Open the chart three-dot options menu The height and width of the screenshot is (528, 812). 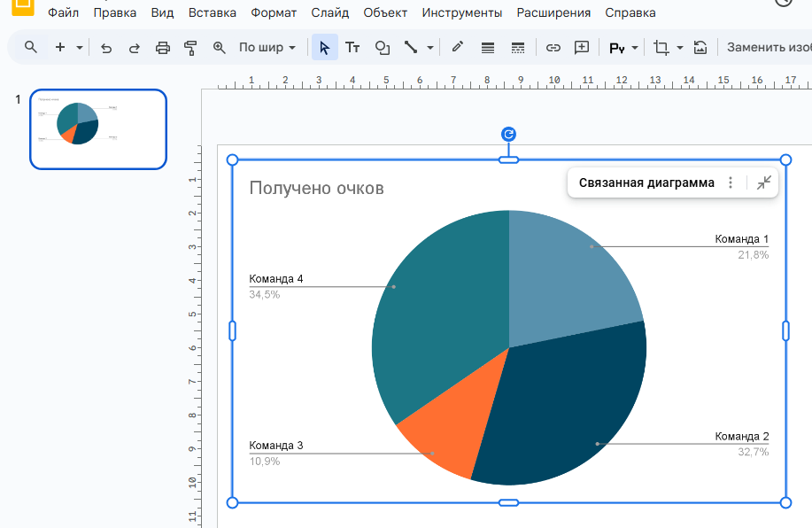[731, 182]
